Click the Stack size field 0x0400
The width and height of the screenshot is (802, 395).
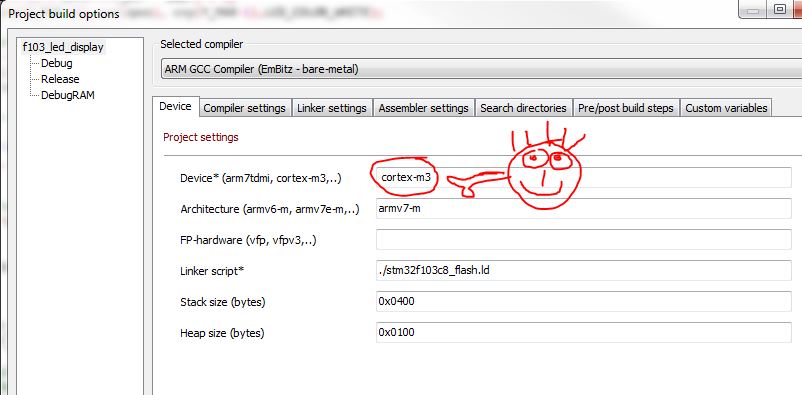[584, 302]
